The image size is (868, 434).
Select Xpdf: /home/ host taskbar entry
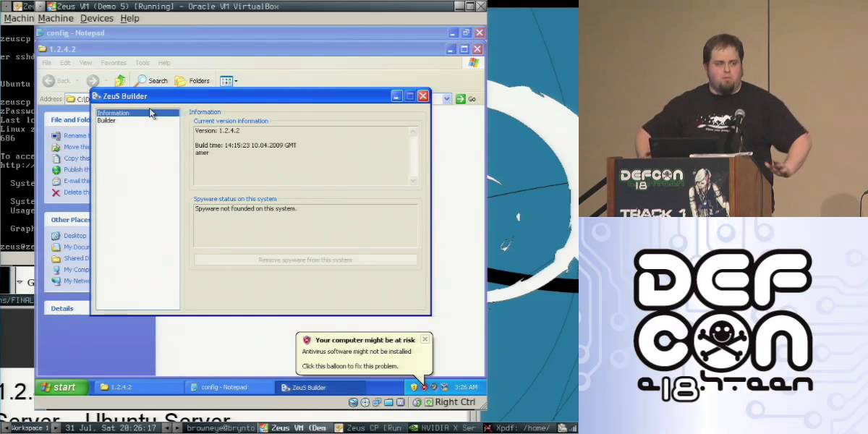518,428
